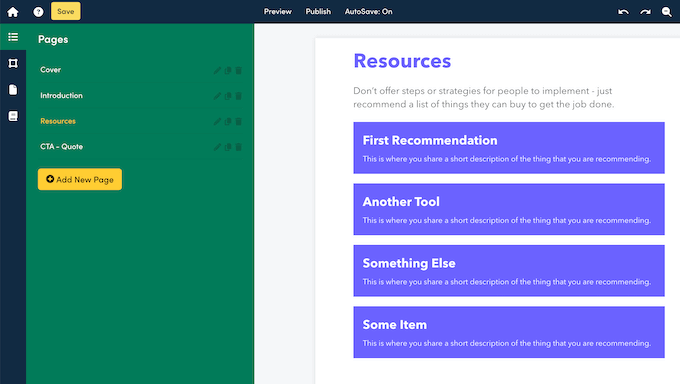Screen dimensions: 680x384
Task: Click the description under Something Else
Action: [507, 282]
